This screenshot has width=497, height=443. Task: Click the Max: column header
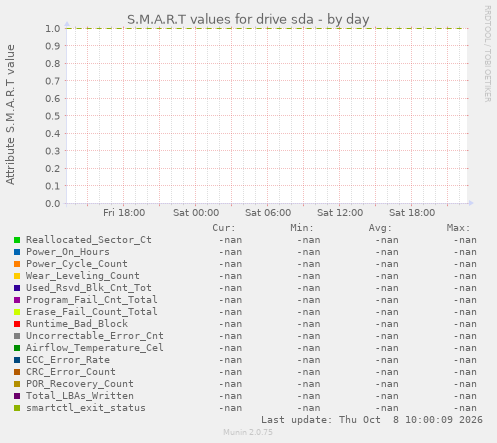click(458, 228)
